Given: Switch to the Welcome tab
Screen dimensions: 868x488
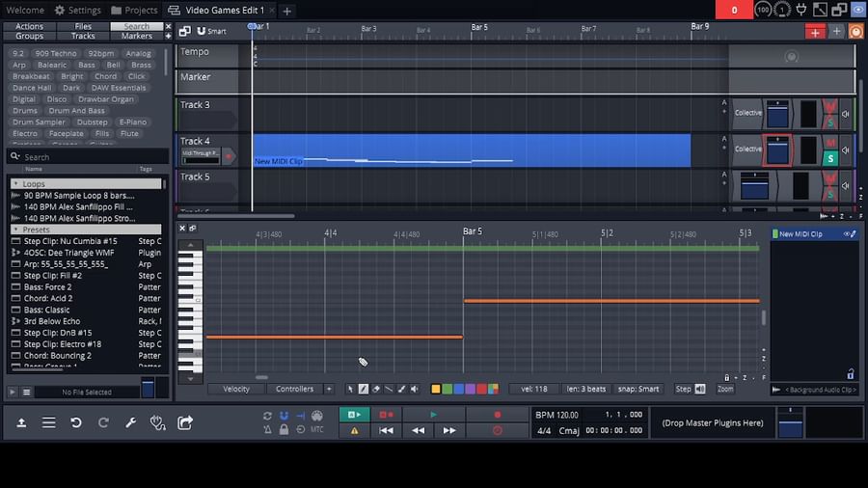Looking at the screenshot, I should click(25, 10).
